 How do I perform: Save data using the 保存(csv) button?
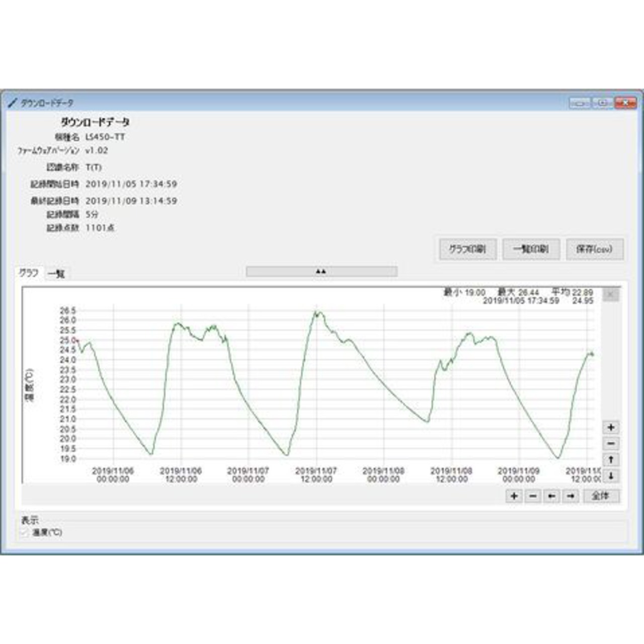(594, 249)
